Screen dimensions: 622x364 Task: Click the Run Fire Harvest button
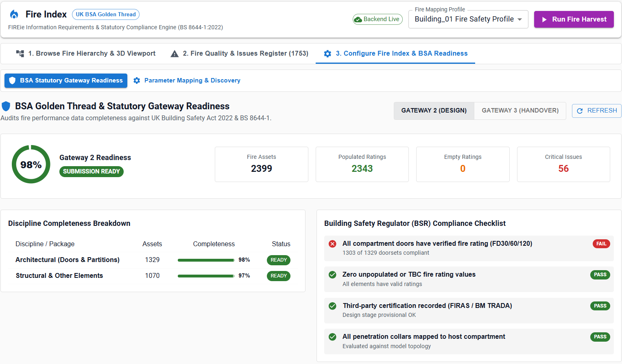click(x=574, y=19)
